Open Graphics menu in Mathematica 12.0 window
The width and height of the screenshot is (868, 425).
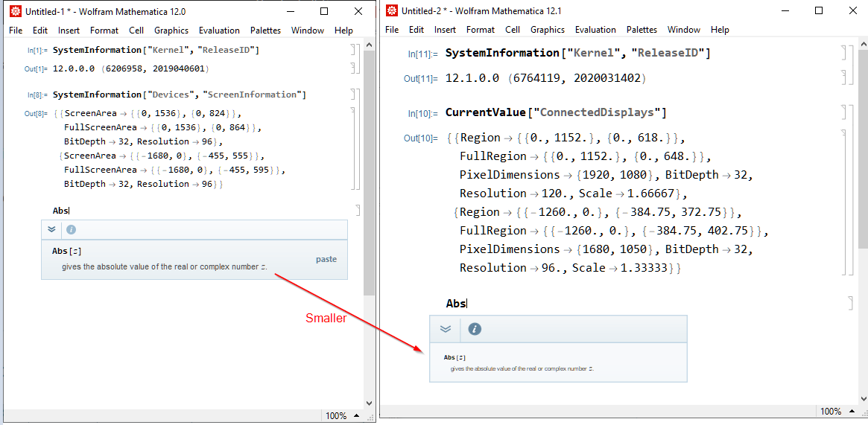(x=171, y=31)
